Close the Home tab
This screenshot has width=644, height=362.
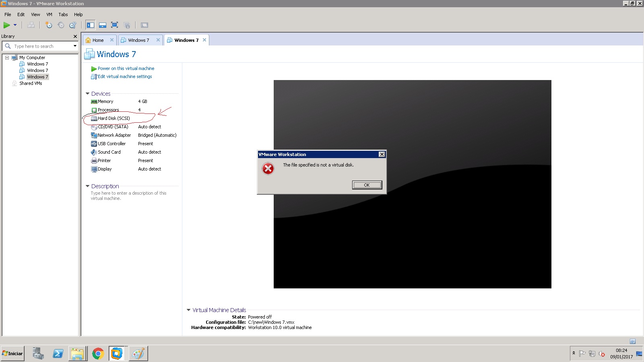pos(112,40)
